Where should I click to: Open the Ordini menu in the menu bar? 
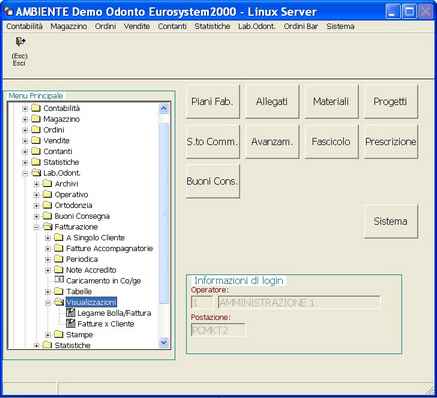pyautogui.click(x=105, y=26)
